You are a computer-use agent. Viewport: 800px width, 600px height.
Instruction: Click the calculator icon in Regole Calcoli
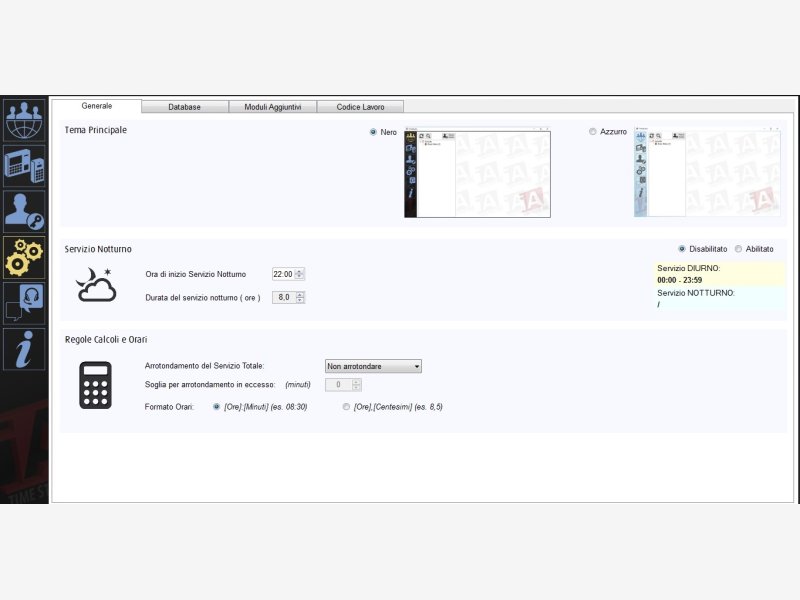pos(95,385)
